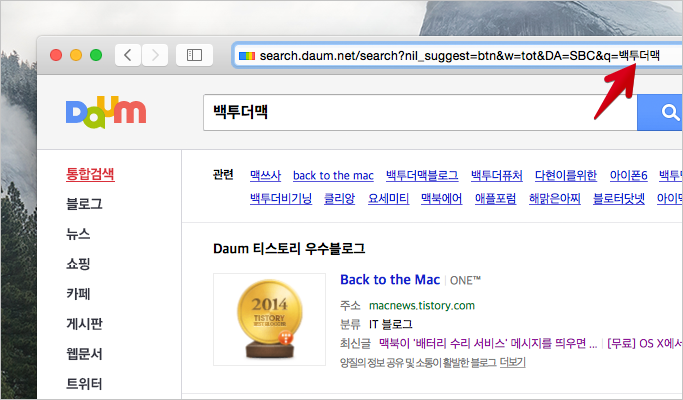Image resolution: width=683 pixels, height=400 pixels.
Task: Open related search 요세미티
Action: pyautogui.click(x=388, y=198)
